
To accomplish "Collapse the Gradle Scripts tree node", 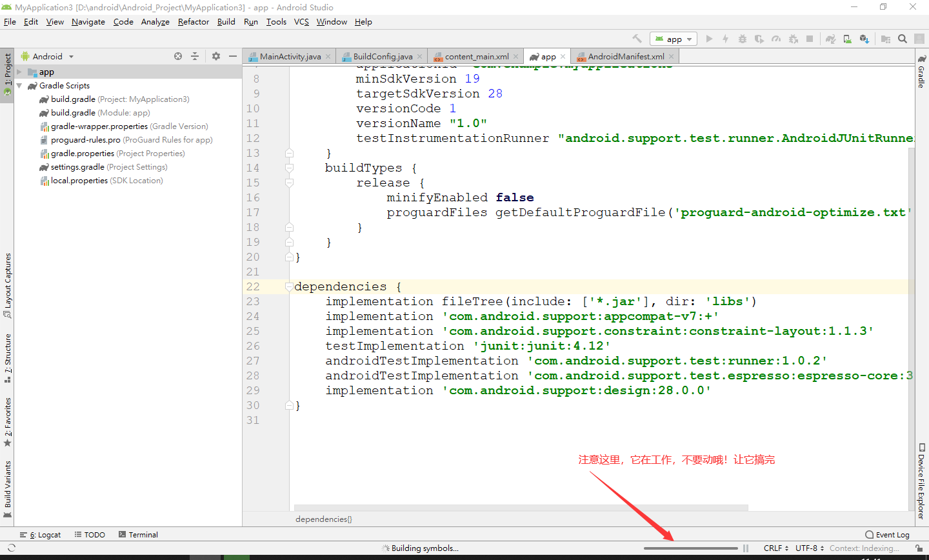I will coord(19,86).
